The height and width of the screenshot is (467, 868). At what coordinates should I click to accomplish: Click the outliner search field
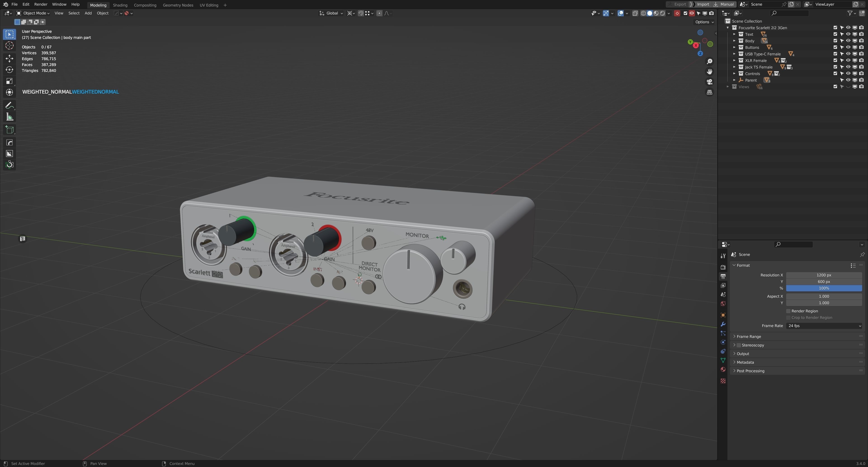790,13
